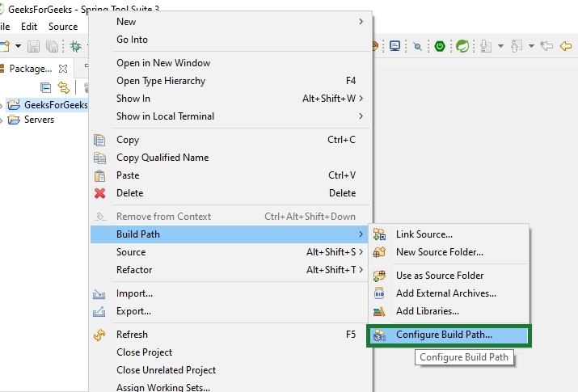Screen dimensions: 578x392
Task: Choose Export... from context menu
Action: pos(231,311)
